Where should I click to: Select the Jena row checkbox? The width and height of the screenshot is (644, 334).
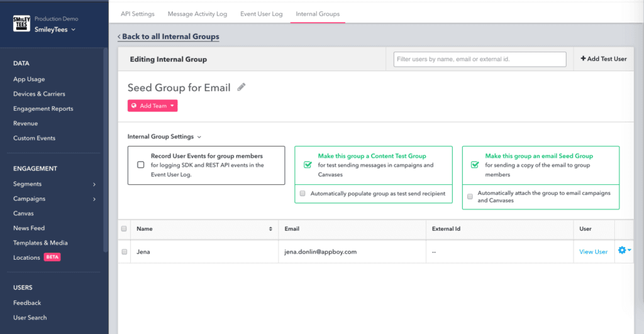(124, 252)
